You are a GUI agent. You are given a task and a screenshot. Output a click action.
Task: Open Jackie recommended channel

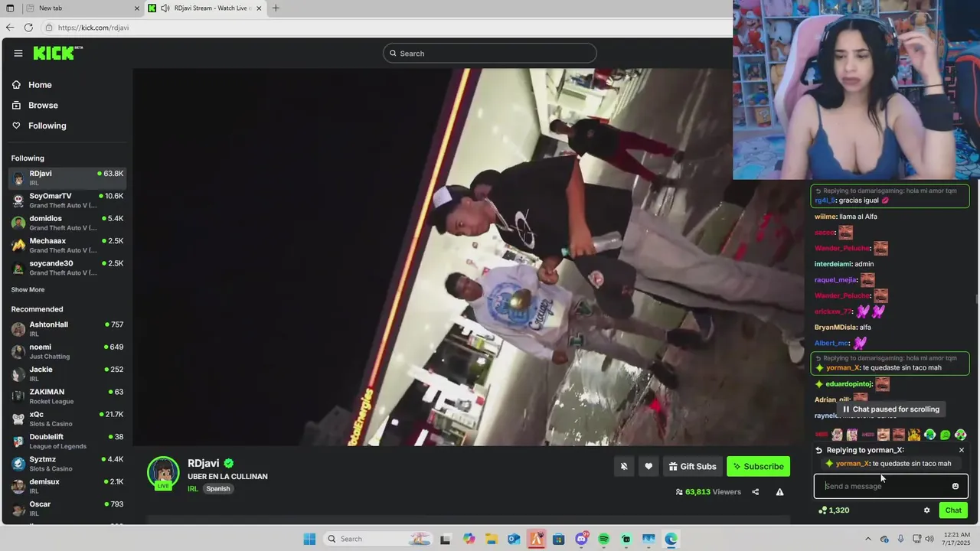67,373
